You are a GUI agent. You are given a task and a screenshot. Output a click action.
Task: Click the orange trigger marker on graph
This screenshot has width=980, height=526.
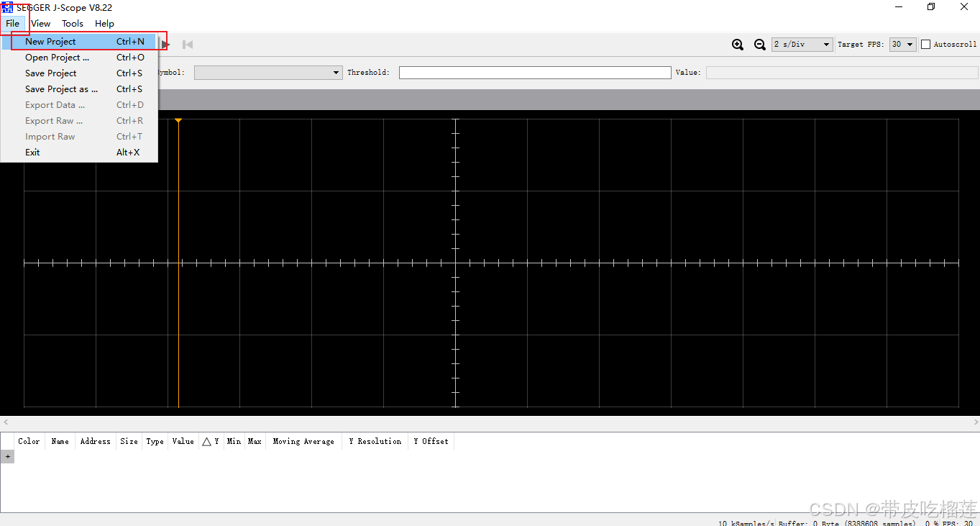[178, 120]
